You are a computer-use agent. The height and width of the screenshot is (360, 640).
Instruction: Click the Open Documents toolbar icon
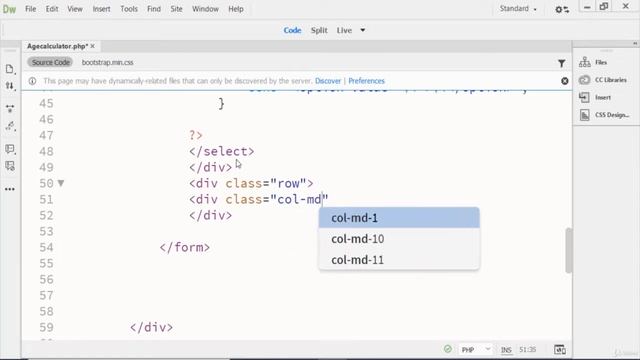(x=10, y=69)
